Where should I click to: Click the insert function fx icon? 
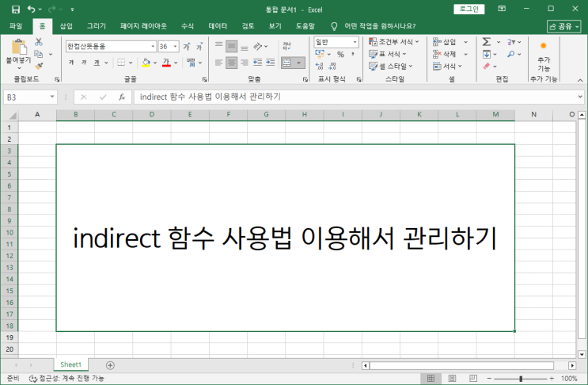(121, 97)
